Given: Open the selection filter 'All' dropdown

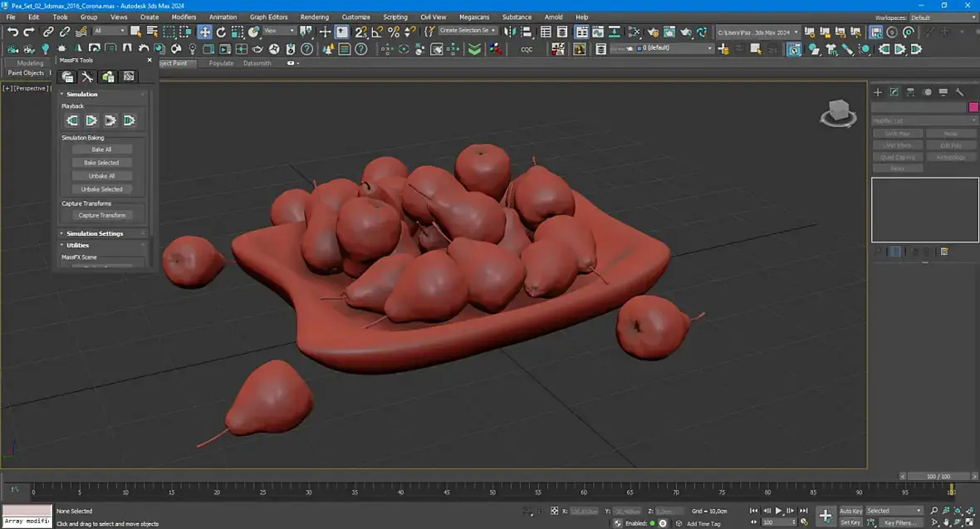Looking at the screenshot, I should (110, 31).
